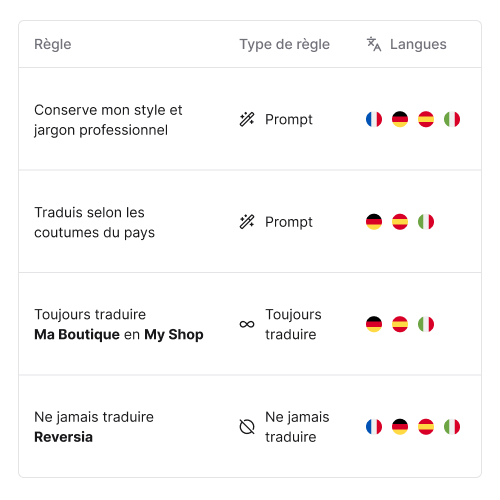
Task: Click the French flag in the Reversia row
Action: (x=374, y=427)
